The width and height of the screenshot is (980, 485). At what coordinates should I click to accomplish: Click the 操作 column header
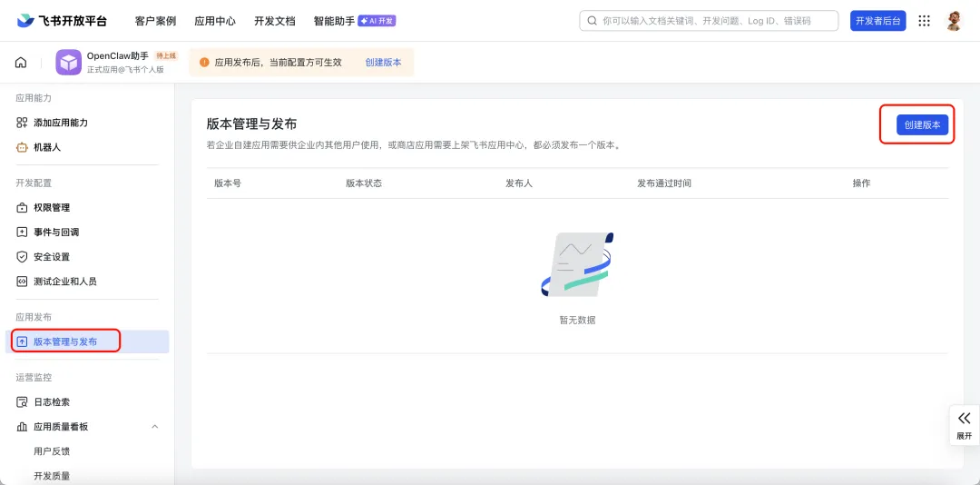point(861,183)
